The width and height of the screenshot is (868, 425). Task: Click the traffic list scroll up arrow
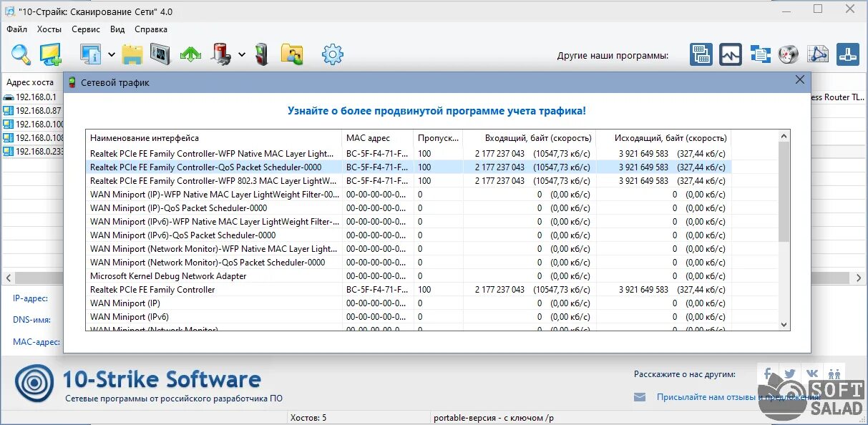click(784, 137)
